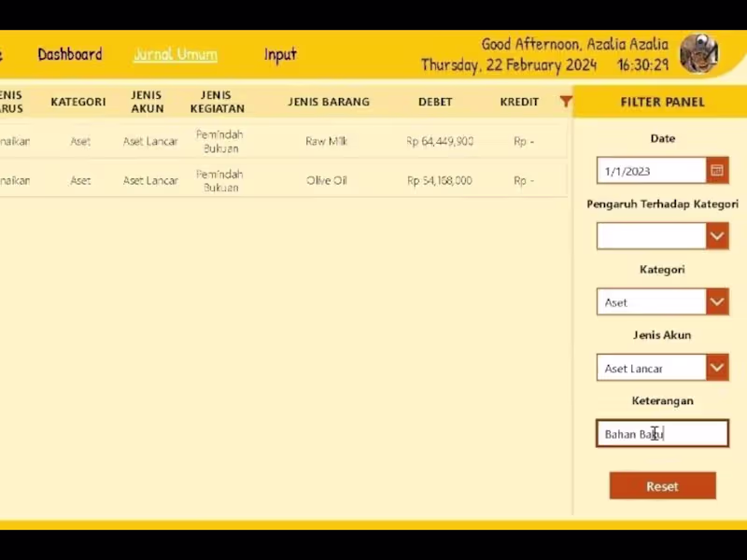The width and height of the screenshot is (747, 560).
Task: Expand Pengaruh Terhadap Kategori dropdown arrow
Action: (717, 236)
